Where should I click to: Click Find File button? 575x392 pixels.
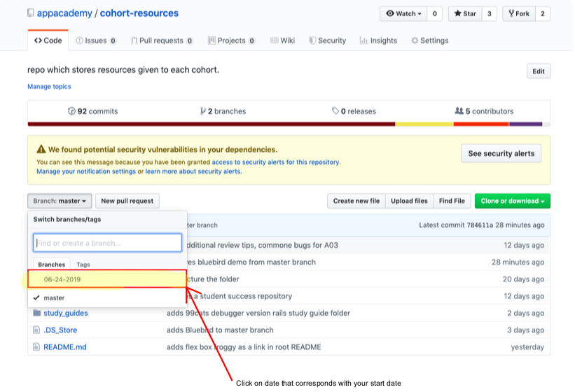pos(452,201)
